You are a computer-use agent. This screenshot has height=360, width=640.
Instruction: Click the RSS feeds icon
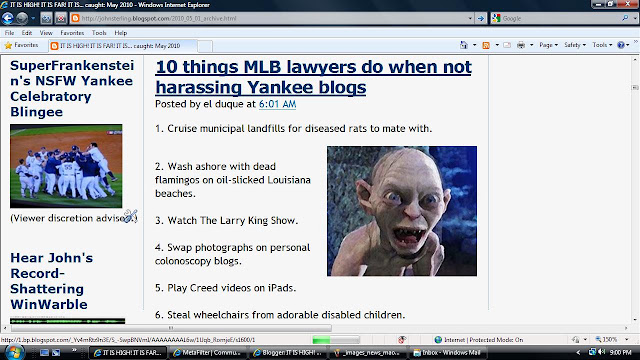tap(486, 45)
